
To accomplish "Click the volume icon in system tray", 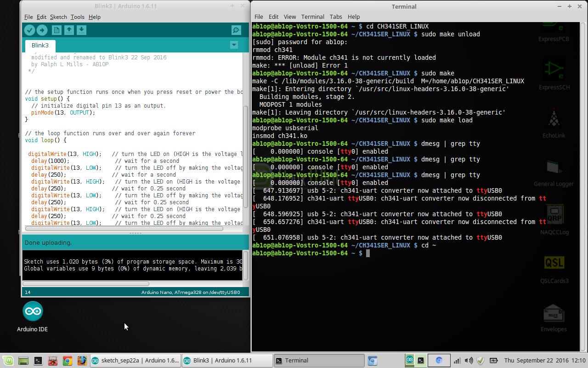I will (x=469, y=361).
